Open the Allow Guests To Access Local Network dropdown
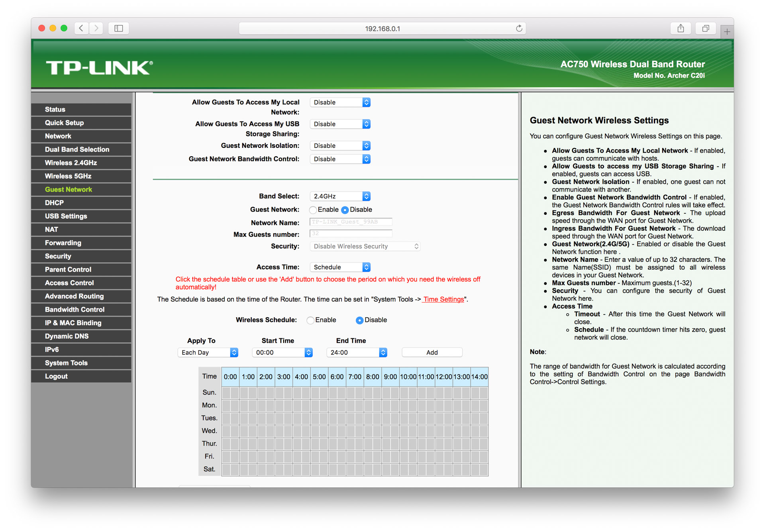This screenshot has height=532, width=765. pyautogui.click(x=340, y=102)
